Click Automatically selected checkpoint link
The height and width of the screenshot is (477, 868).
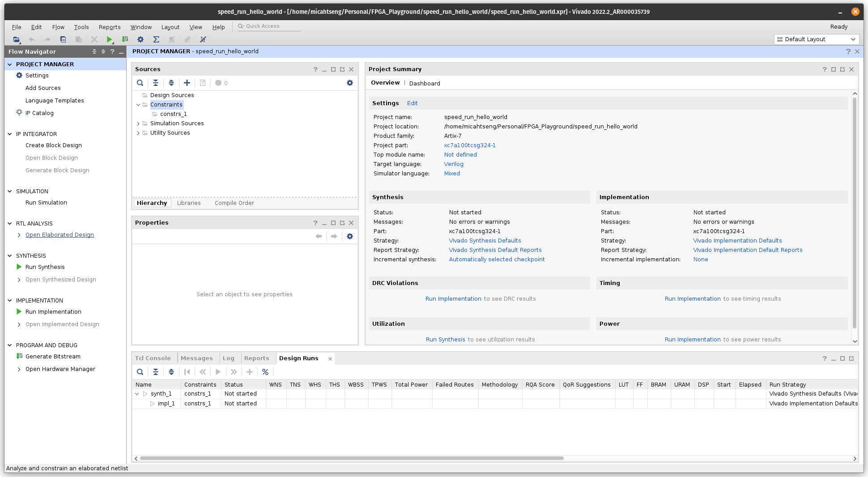coord(497,260)
